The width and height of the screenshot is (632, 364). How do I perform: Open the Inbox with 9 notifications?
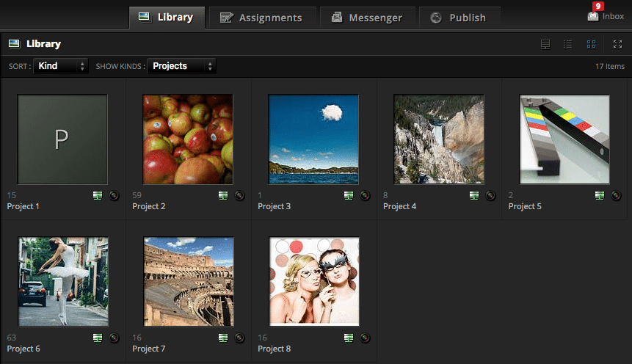606,15
